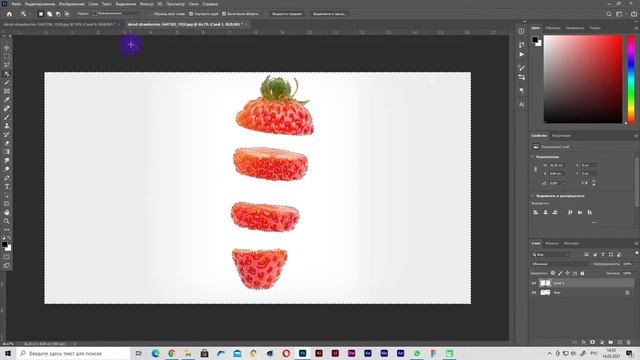Screen dimensions: 640x360
Task: Select the Rectangular Marquee tool
Action: pos(7,56)
